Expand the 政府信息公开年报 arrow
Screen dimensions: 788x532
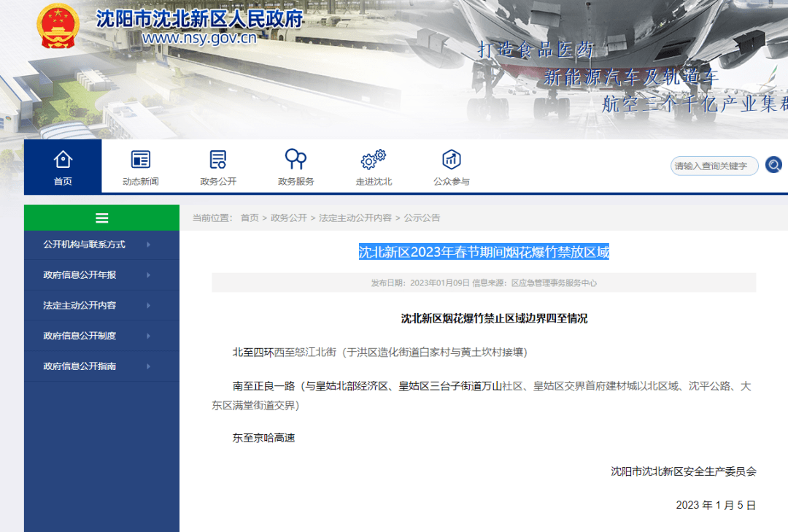[x=148, y=275]
